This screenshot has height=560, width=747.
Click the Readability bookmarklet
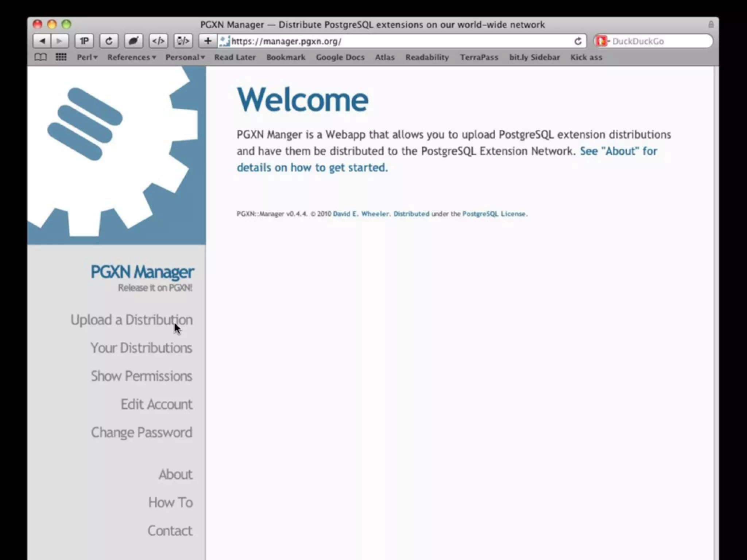point(427,57)
